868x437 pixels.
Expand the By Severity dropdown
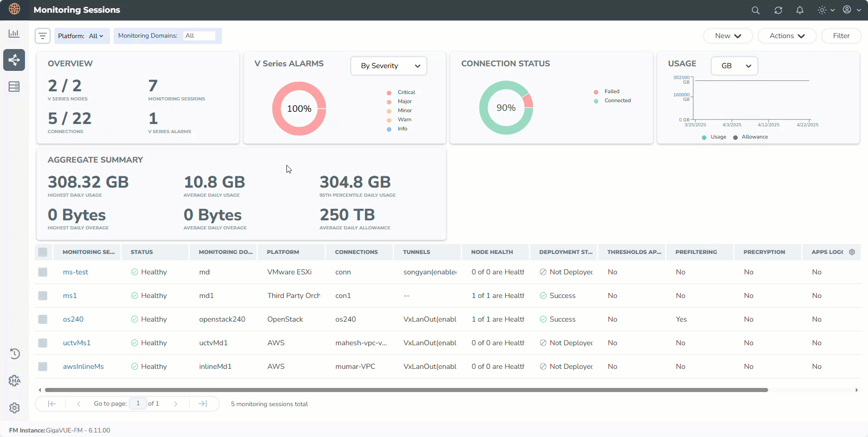(389, 66)
